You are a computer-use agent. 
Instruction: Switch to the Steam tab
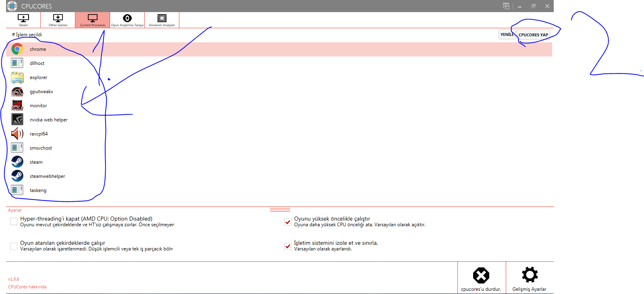coord(23,20)
